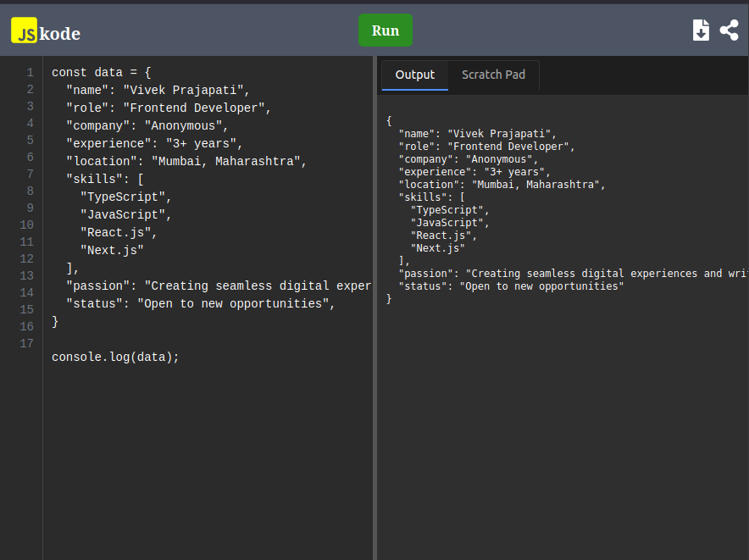Click line number 17 in the gutter
Screen dimensions: 749x560
point(26,344)
